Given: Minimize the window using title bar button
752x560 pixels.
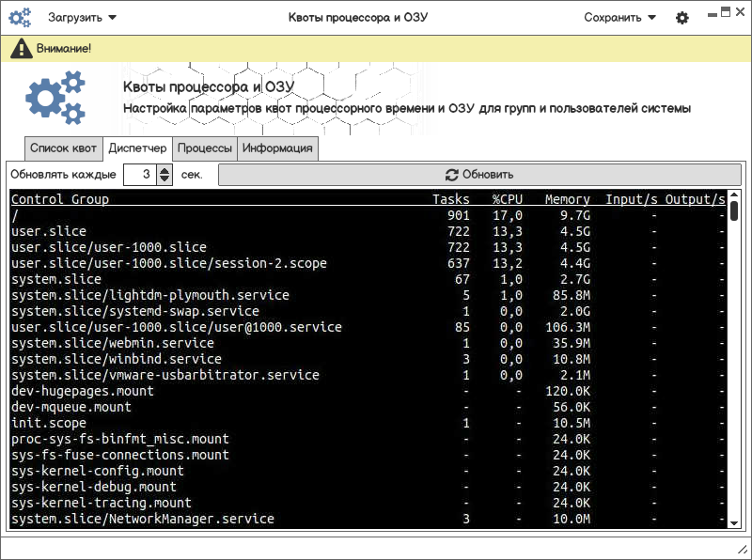Looking at the screenshot, I should (x=711, y=12).
